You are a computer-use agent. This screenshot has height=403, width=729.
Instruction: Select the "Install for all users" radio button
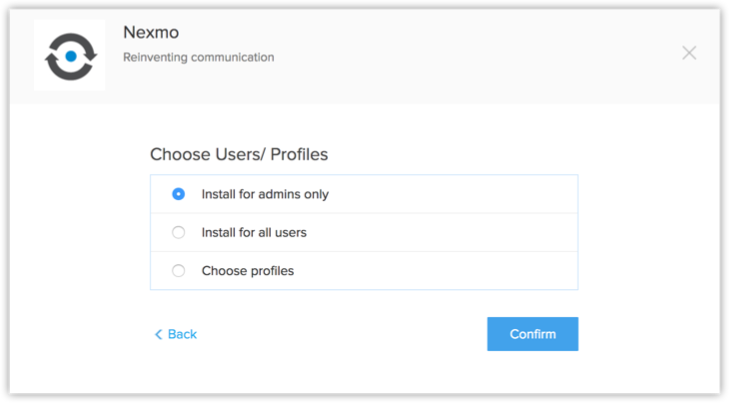point(179,232)
